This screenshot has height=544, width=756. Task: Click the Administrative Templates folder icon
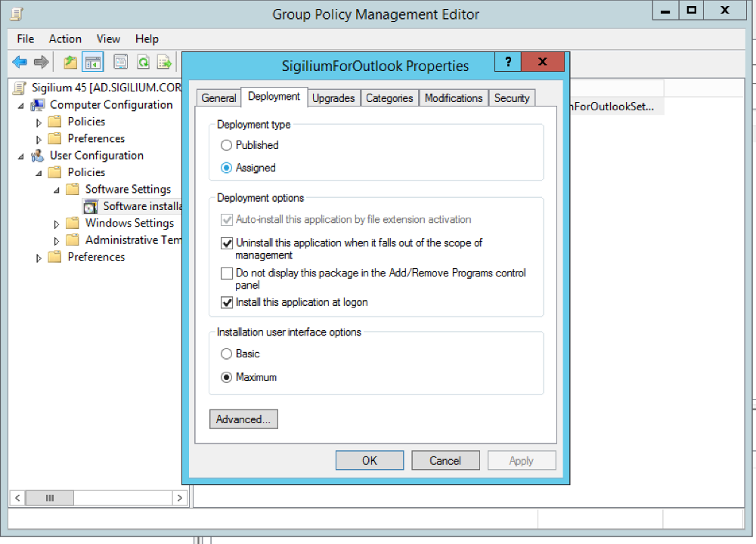pos(73,240)
